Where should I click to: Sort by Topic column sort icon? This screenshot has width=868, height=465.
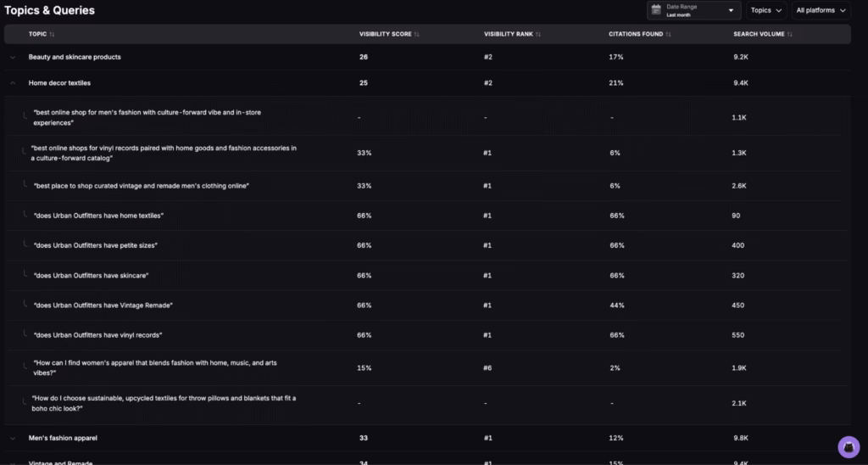53,34
